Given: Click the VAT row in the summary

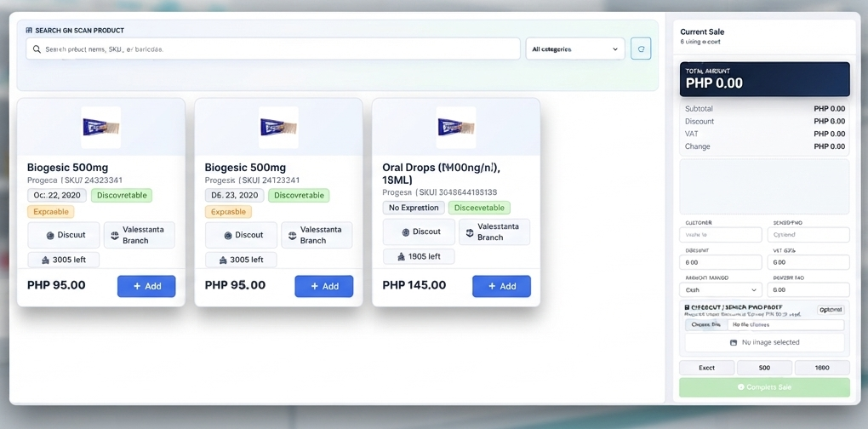Looking at the screenshot, I should pos(764,134).
